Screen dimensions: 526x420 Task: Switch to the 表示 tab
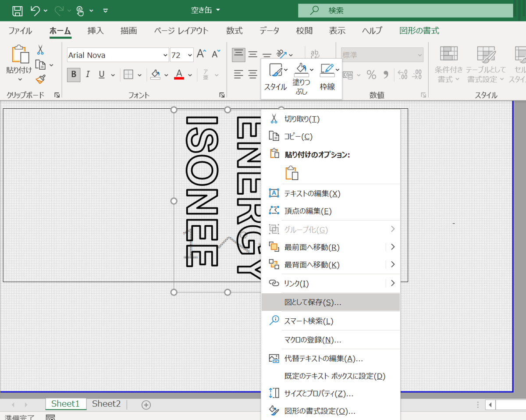337,31
